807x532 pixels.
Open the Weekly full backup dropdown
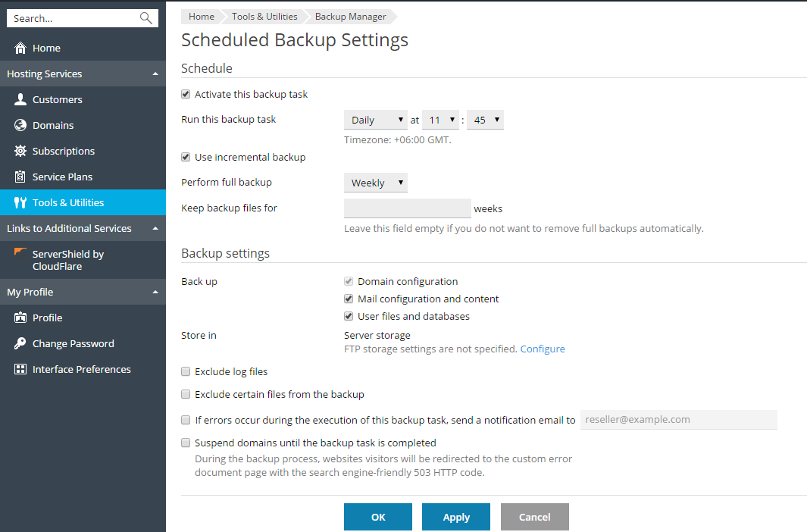tap(375, 183)
